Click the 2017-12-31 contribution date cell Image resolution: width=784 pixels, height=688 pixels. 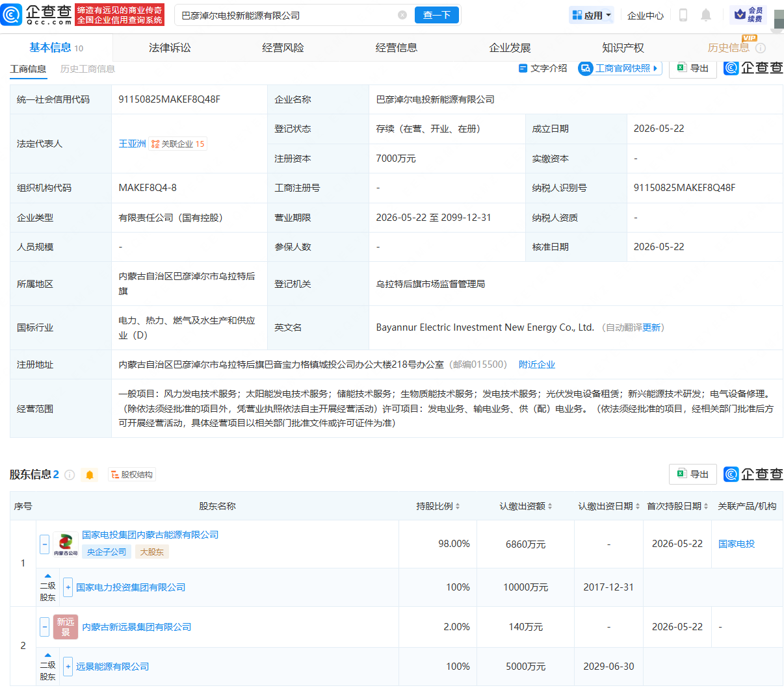pyautogui.click(x=608, y=587)
